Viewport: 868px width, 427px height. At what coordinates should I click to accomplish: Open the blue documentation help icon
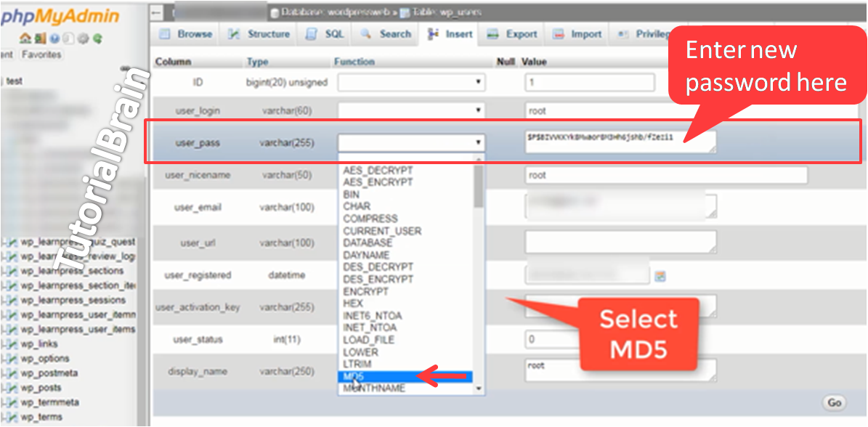pos(54,39)
